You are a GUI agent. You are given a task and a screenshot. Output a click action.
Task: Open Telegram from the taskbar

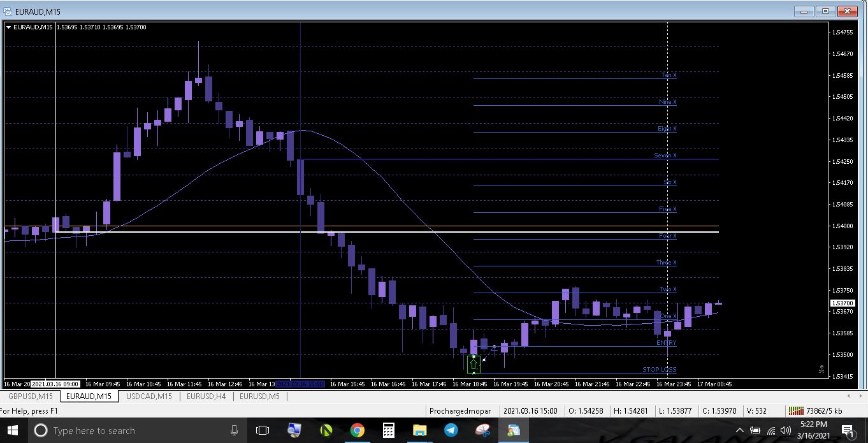pyautogui.click(x=451, y=430)
